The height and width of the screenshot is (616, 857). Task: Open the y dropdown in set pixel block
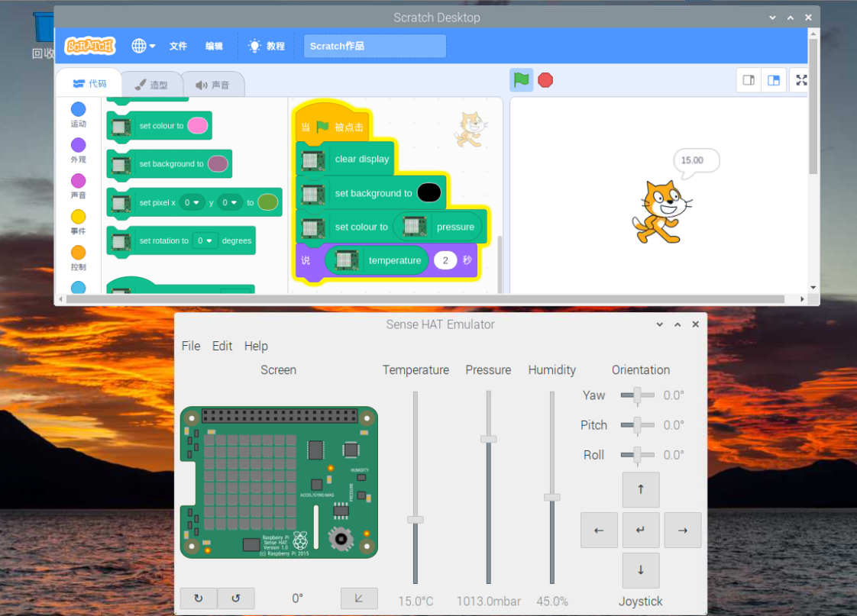(x=230, y=202)
